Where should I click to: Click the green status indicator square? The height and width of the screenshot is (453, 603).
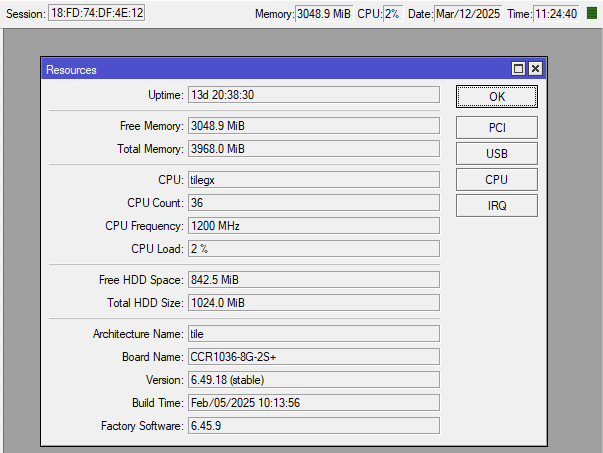point(591,14)
